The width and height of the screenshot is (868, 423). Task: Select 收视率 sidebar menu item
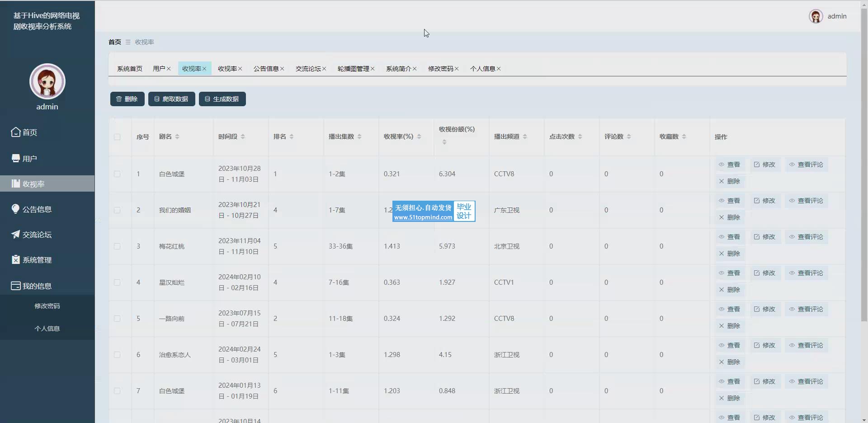click(x=47, y=183)
